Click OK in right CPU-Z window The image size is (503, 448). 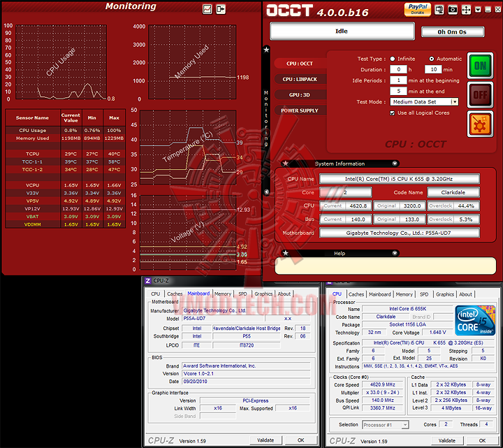point(483,440)
